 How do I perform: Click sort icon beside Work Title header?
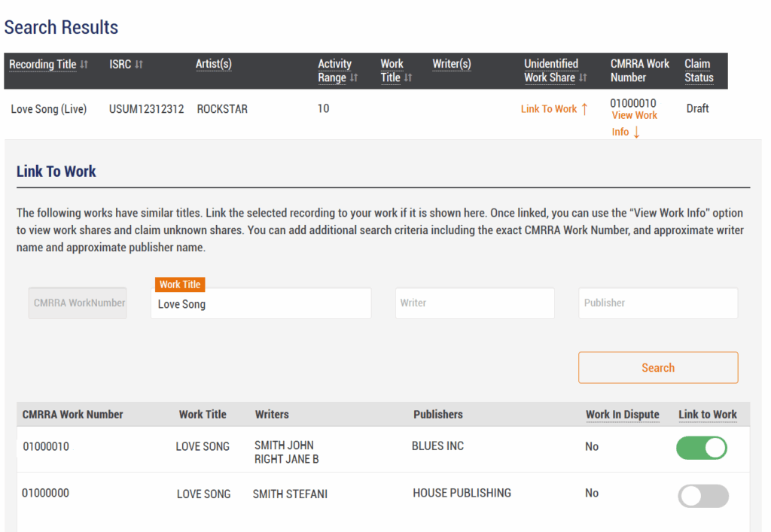[408, 78]
